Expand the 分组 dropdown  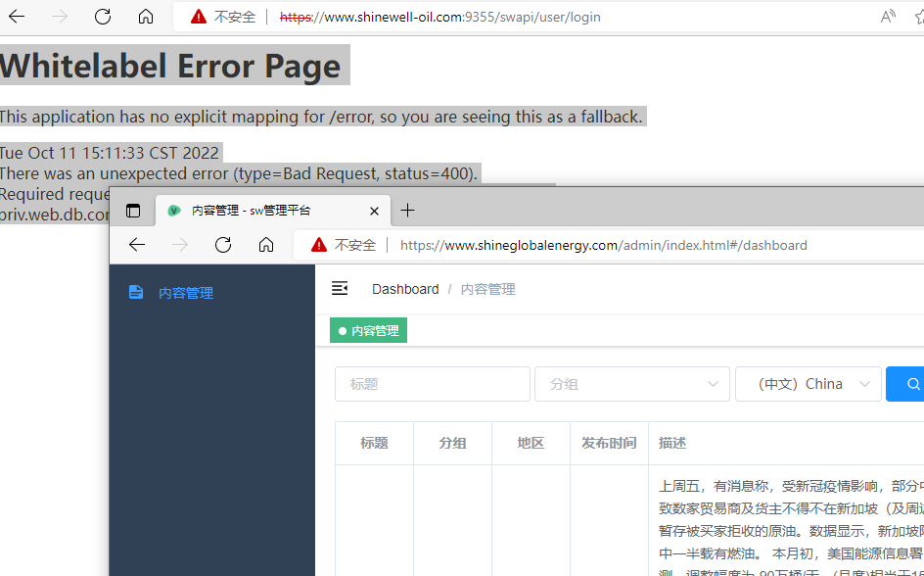click(631, 384)
